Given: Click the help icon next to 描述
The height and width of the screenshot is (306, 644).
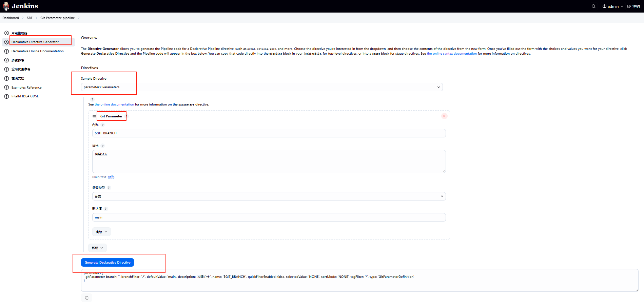Looking at the screenshot, I should coord(103,146).
